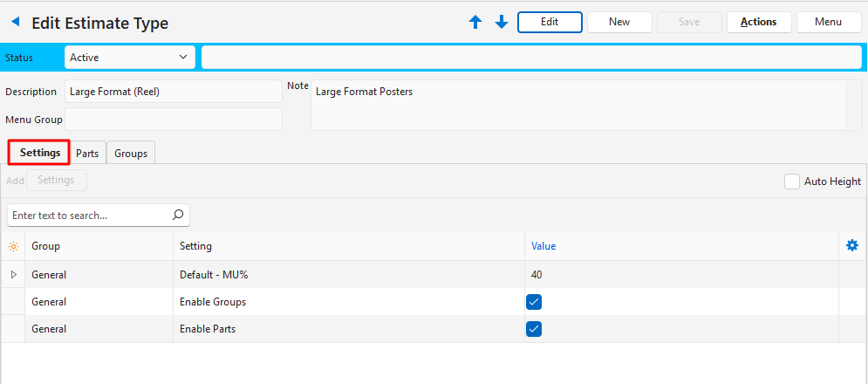The width and height of the screenshot is (868, 384).
Task: Click the empty Menu Group field
Action: 173,119
